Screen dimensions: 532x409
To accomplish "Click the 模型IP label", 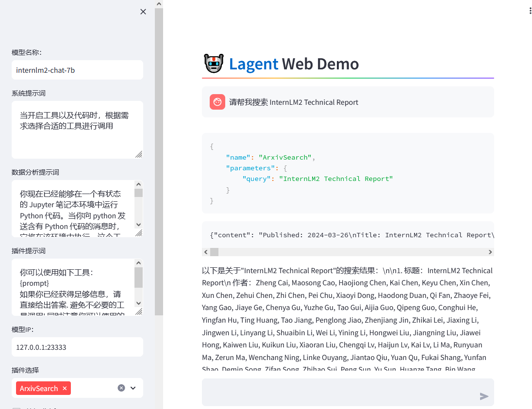I will pos(23,329).
